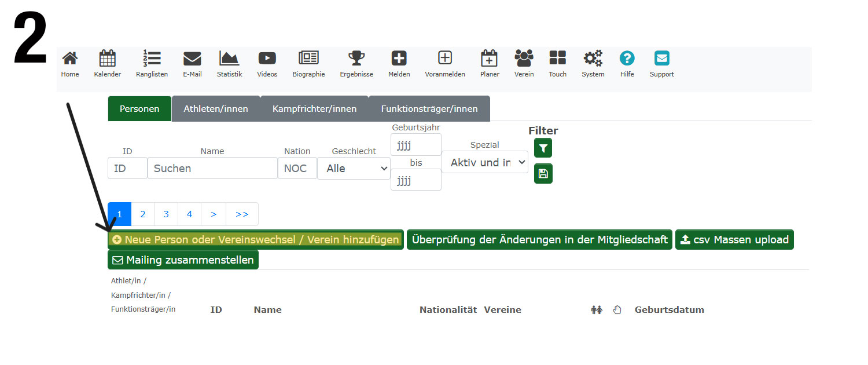Click the Melden plus icon
This screenshot has height=365, width=868.
pyautogui.click(x=399, y=59)
